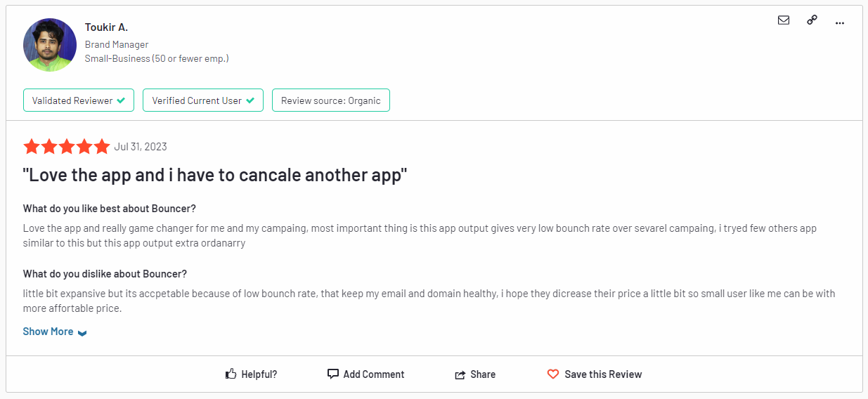
Task: Click the Small-Business company size link
Action: click(157, 58)
